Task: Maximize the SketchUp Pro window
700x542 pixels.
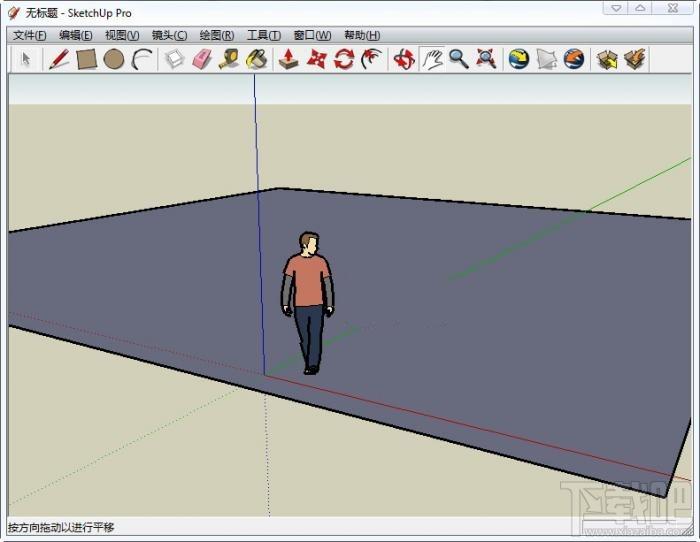Action: (x=640, y=8)
